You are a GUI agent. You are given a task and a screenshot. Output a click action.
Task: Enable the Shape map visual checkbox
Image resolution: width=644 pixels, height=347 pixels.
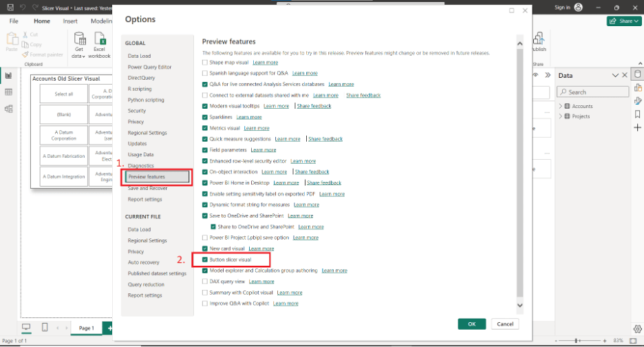[205, 62]
